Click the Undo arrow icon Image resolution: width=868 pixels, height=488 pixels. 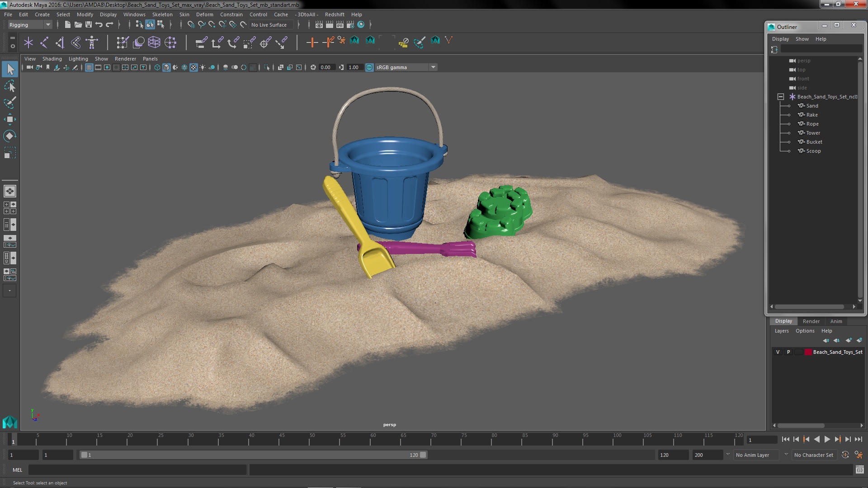99,25
